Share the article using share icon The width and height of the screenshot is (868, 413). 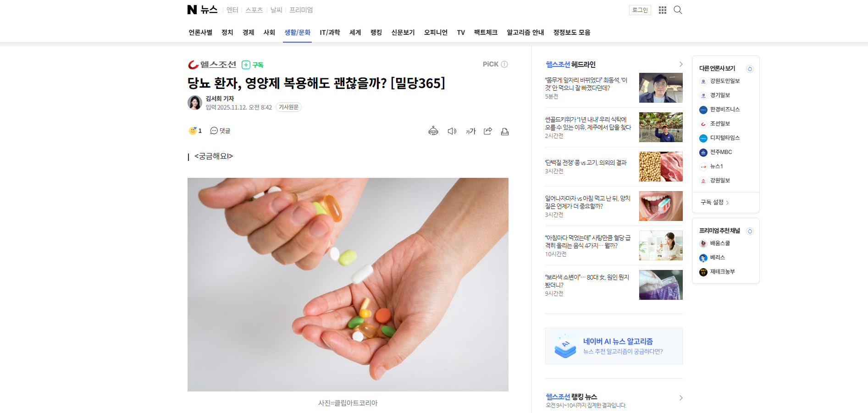coord(488,131)
